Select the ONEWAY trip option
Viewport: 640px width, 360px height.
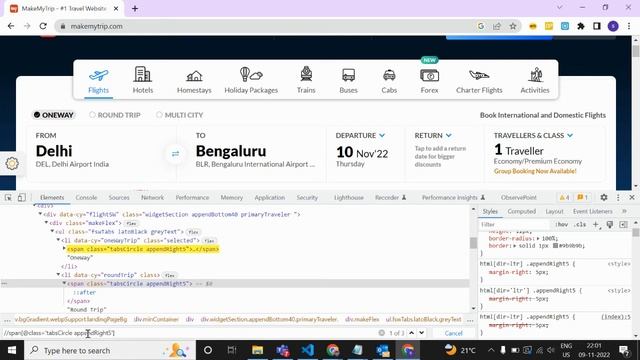[x=53, y=115]
